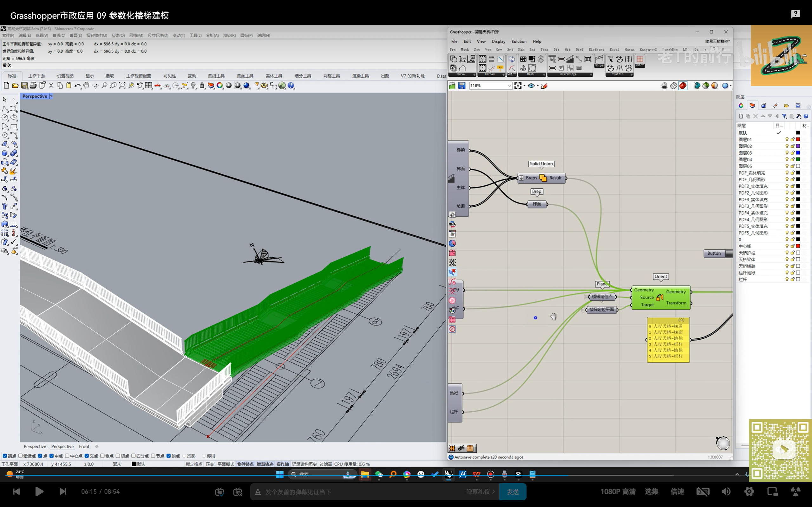Enable the 最近点 osnap checkbox

tap(21, 456)
